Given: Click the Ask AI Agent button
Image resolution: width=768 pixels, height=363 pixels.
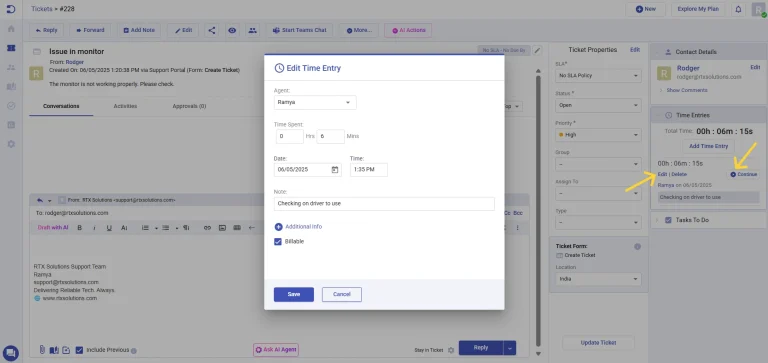Looking at the screenshot, I should (276, 350).
